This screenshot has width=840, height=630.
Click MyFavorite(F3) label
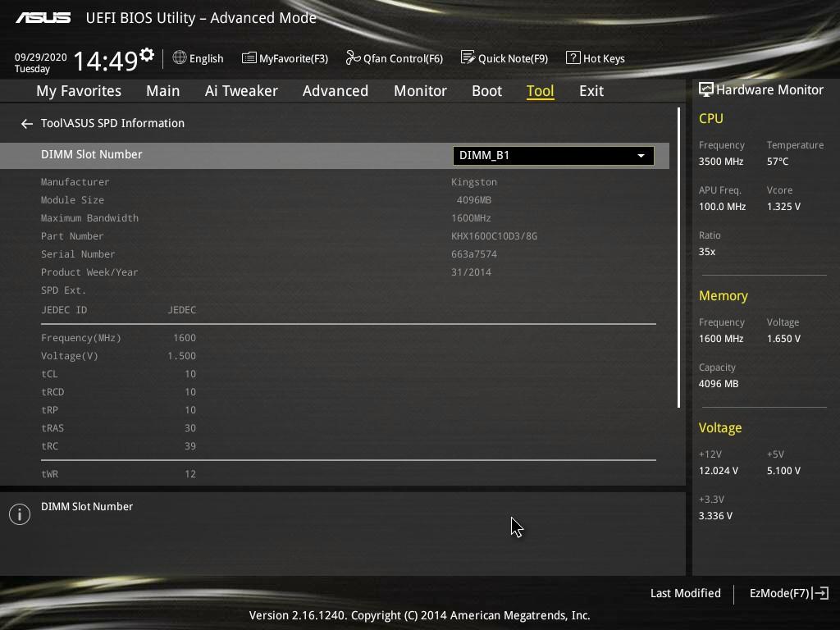(294, 58)
